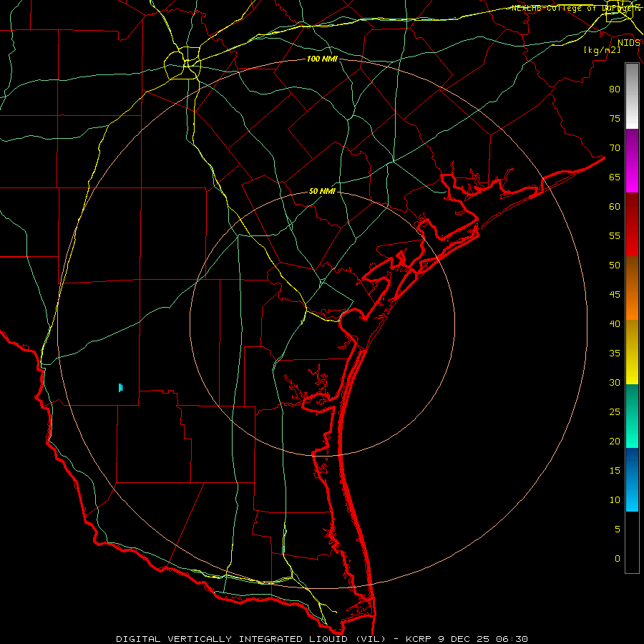Screen dimensions: 644x644
Task: Click the 0 value on the scale
Action: point(618,559)
